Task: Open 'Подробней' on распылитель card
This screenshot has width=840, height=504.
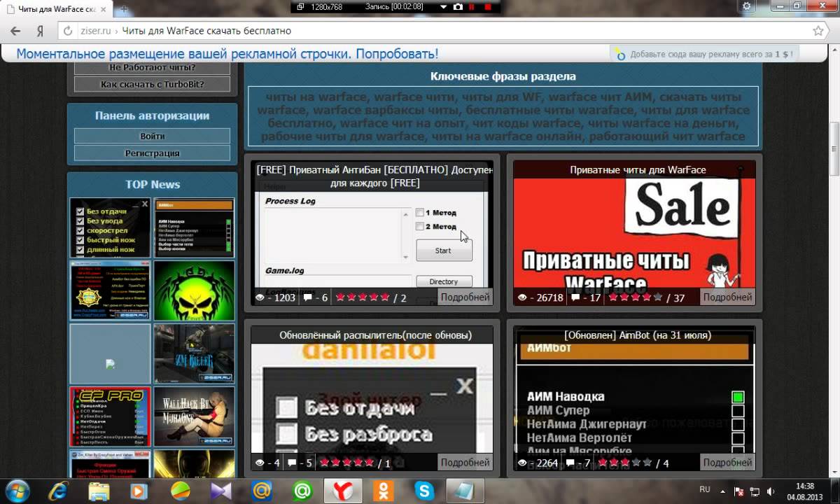Action: (x=465, y=462)
